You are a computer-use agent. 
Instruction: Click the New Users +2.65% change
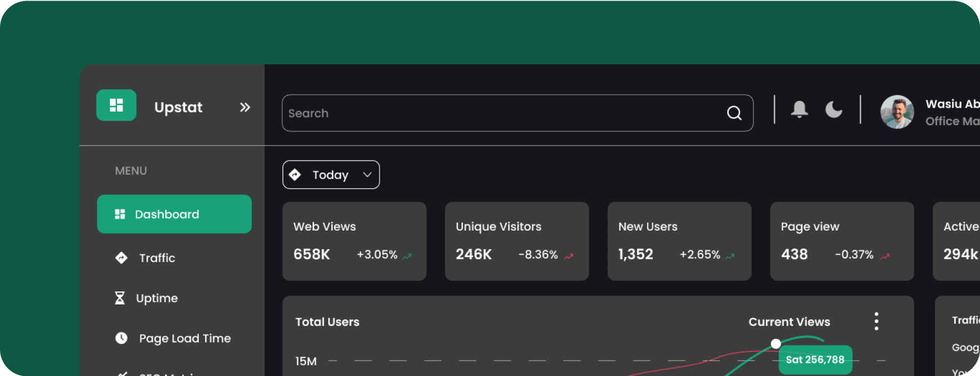click(700, 255)
